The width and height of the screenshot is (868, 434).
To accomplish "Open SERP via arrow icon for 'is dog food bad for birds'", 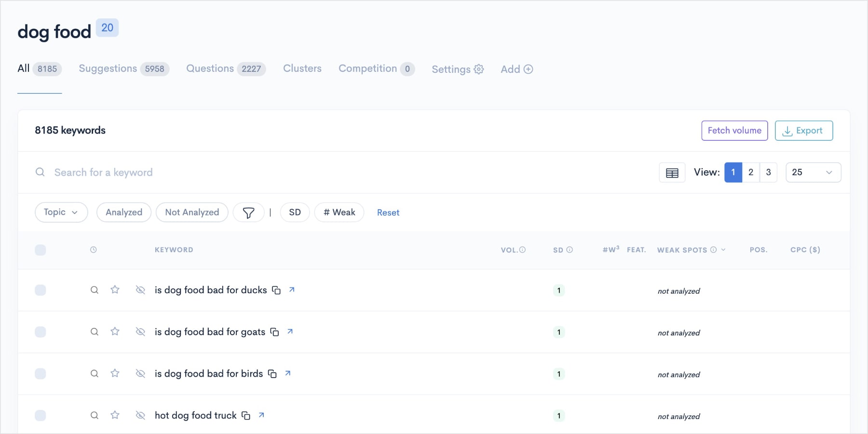I will click(288, 373).
